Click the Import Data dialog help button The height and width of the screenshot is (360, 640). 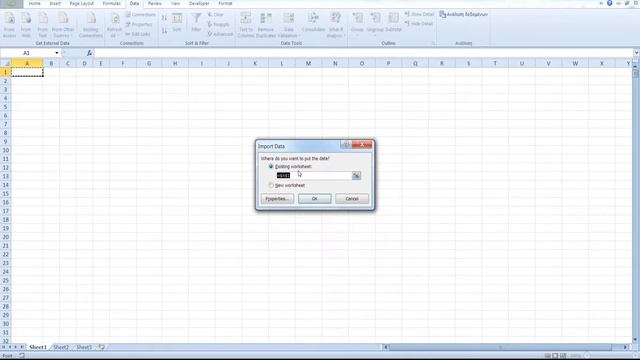[x=346, y=145]
